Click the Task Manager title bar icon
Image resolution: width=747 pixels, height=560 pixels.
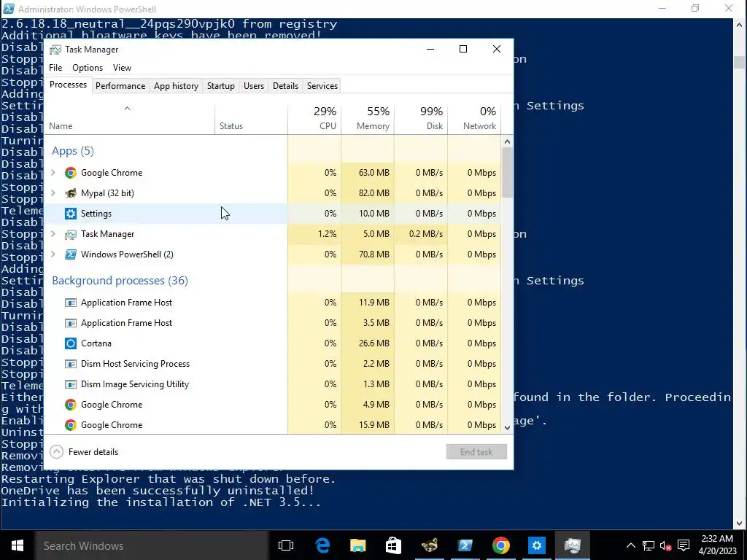pos(55,50)
